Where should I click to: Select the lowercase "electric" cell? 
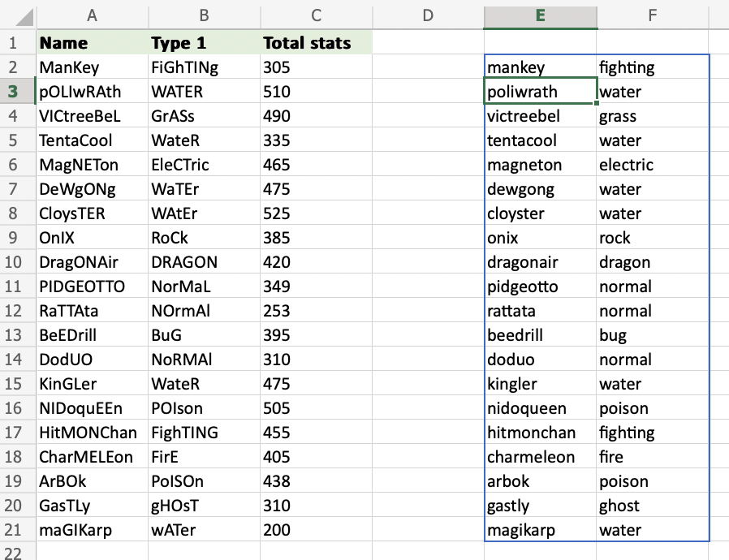pos(652,165)
